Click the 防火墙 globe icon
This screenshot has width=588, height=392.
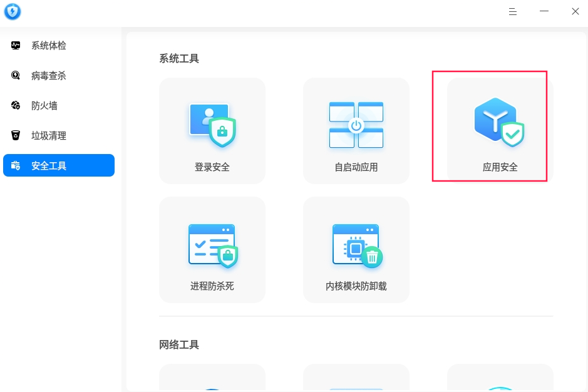[x=16, y=105]
